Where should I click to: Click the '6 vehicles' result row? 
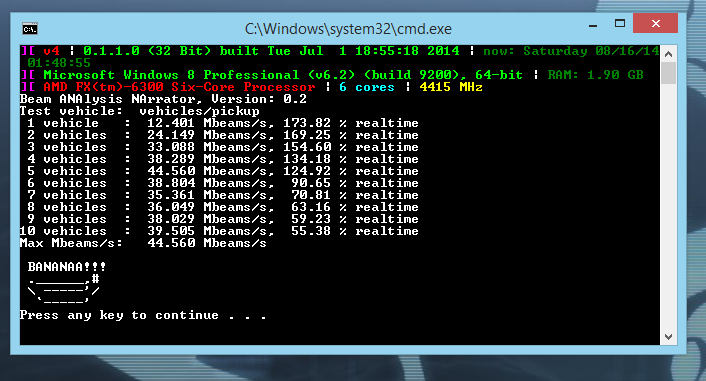pyautogui.click(x=223, y=183)
